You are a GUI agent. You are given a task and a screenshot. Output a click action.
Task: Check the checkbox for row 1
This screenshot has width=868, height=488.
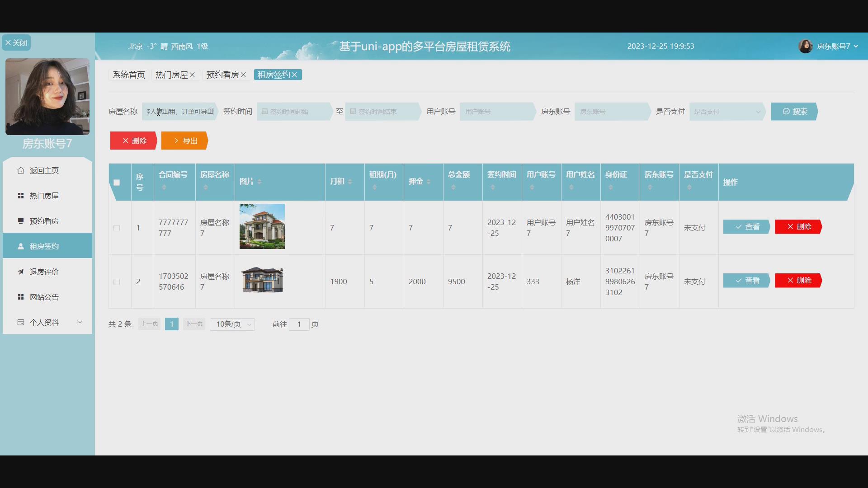[117, 228]
